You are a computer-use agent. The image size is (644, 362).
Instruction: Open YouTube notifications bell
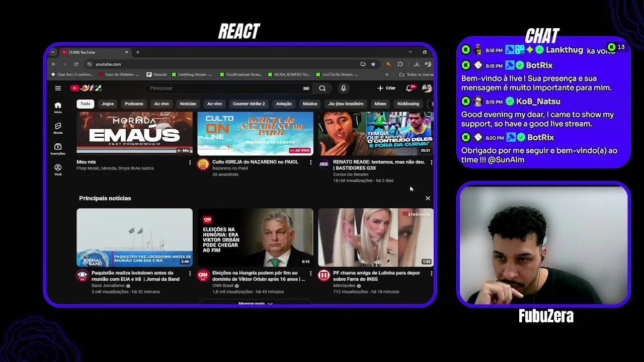pos(410,88)
